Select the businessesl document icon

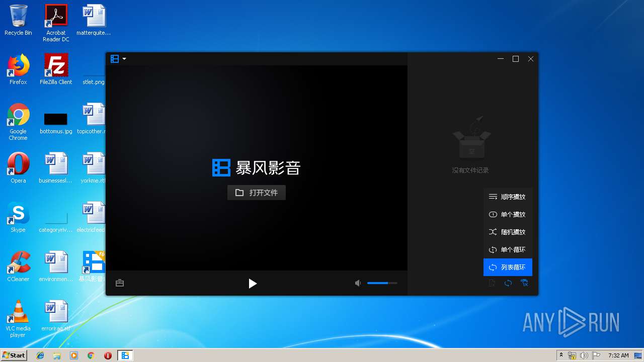click(x=56, y=168)
